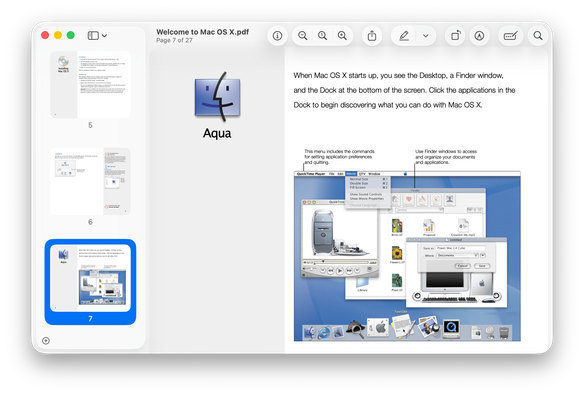Click the Finder Aqua icon on page
Screen dimensions: 584x395
[x=218, y=96]
